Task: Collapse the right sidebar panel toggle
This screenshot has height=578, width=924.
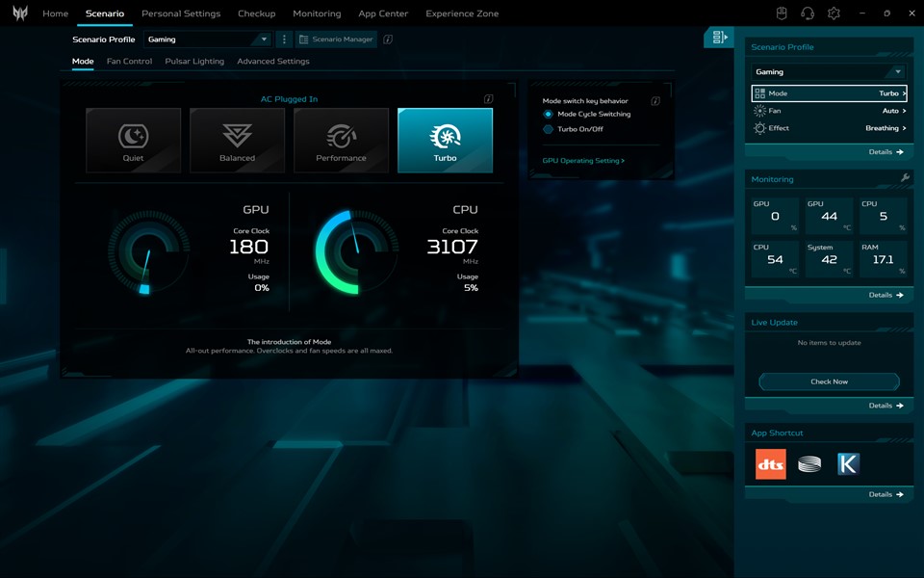Action: 719,38
